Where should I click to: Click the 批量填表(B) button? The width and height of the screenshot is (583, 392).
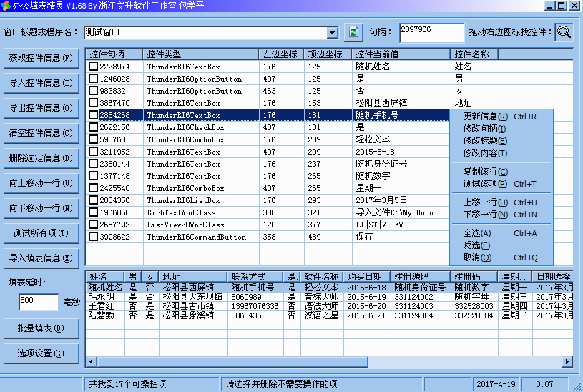(x=41, y=328)
